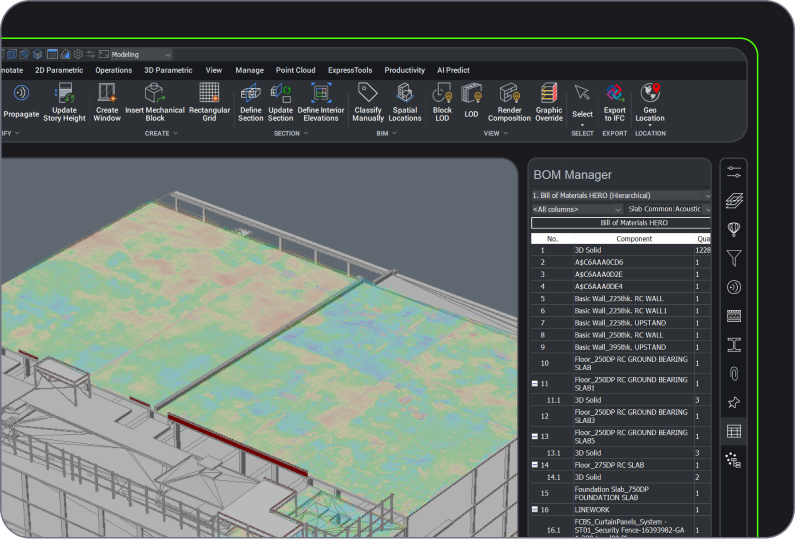Image resolution: width=795 pixels, height=539 pixels.
Task: Click the blue cube icon in top toolbar
Action: [x=38, y=54]
